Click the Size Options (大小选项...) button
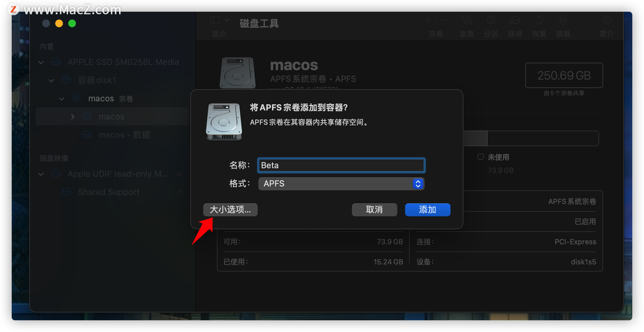Screen dimensions: 644x332 coord(230,210)
